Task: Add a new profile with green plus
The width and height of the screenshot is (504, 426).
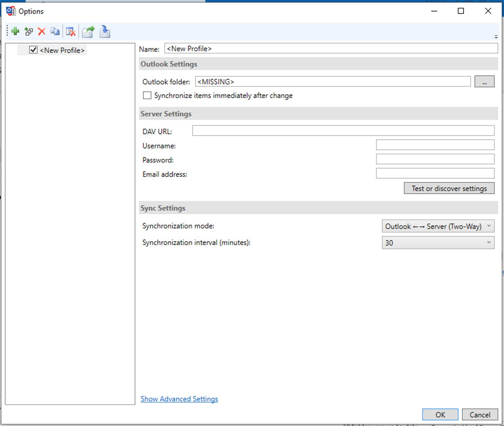Action: (x=15, y=31)
